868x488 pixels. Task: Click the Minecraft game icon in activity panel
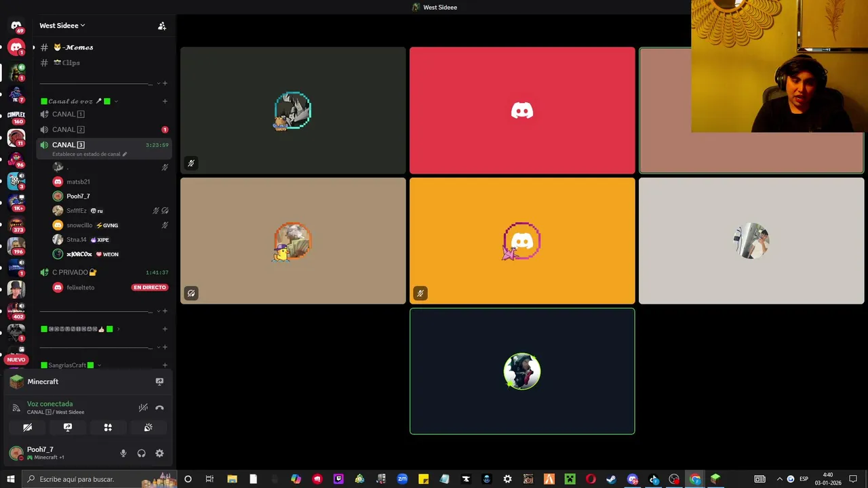tap(16, 382)
